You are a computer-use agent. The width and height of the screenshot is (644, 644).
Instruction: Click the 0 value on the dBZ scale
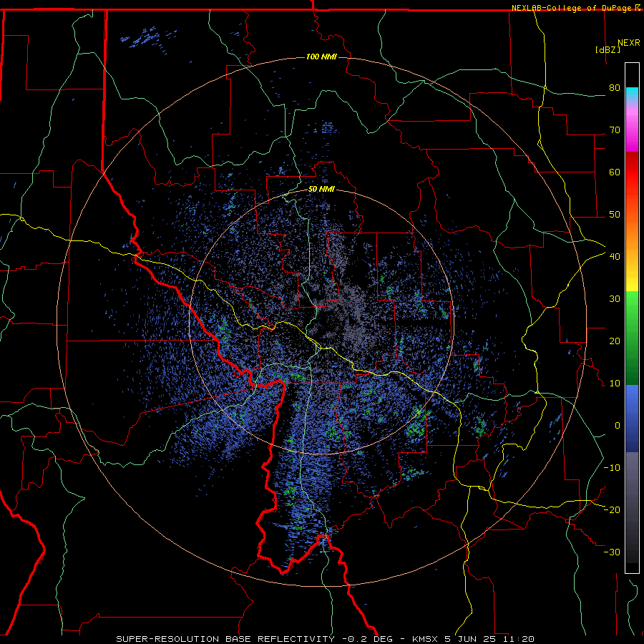pyautogui.click(x=618, y=426)
